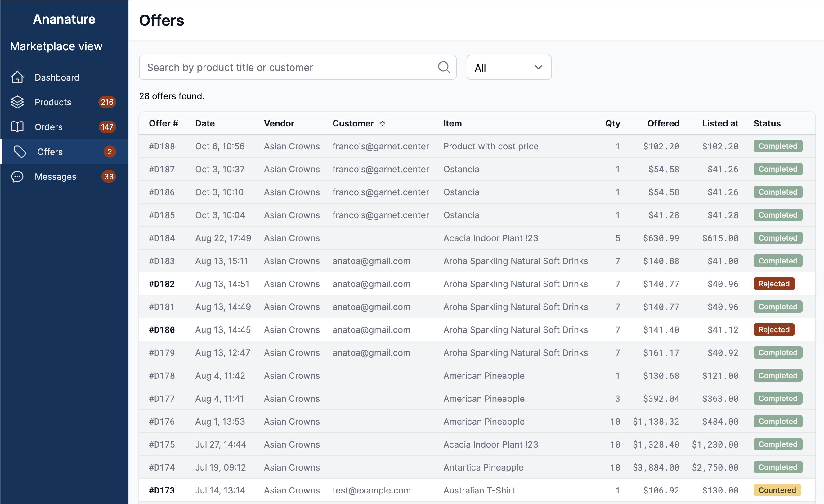
Task: Click the Messages chat bubble icon
Action: (17, 176)
